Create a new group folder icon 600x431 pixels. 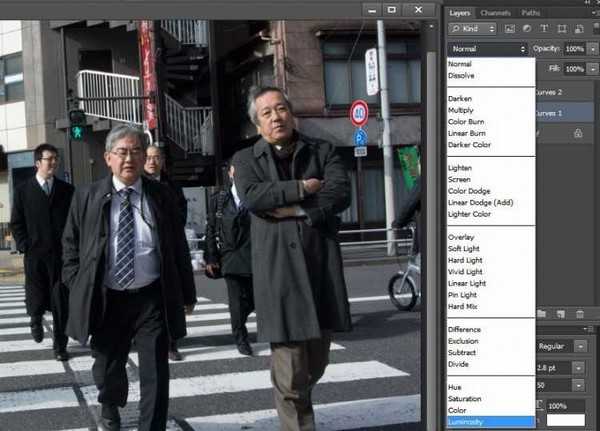pos(541,314)
